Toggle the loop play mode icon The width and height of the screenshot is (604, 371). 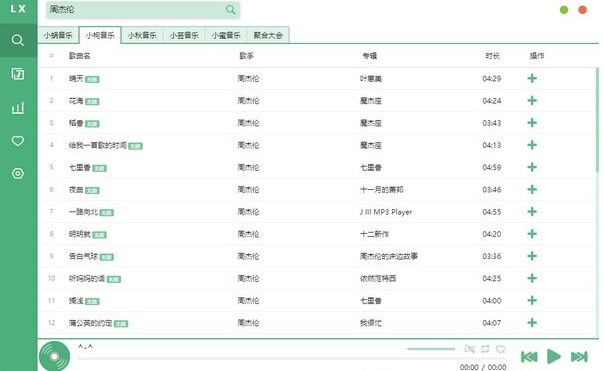(x=485, y=349)
